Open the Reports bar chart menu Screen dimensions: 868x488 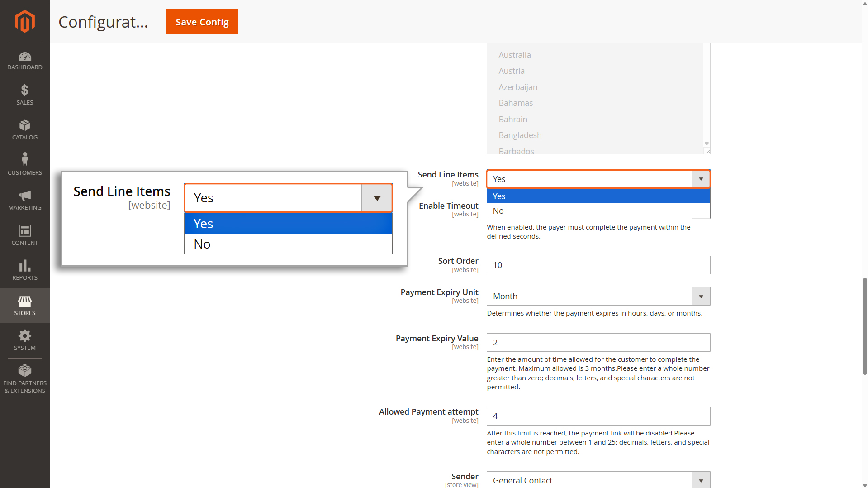click(24, 270)
